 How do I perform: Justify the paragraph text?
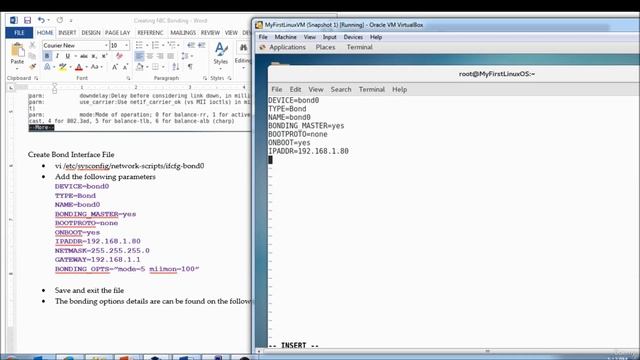pyautogui.click(x=171, y=56)
